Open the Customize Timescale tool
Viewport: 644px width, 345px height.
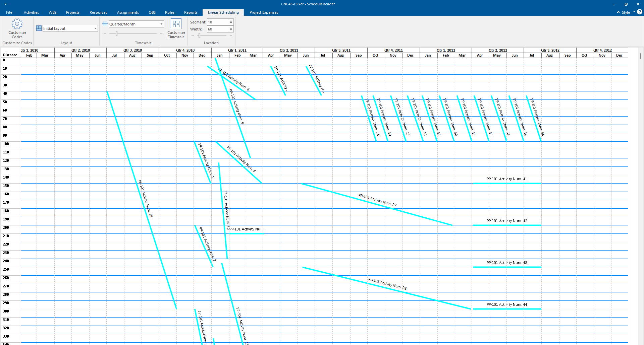coord(176,28)
